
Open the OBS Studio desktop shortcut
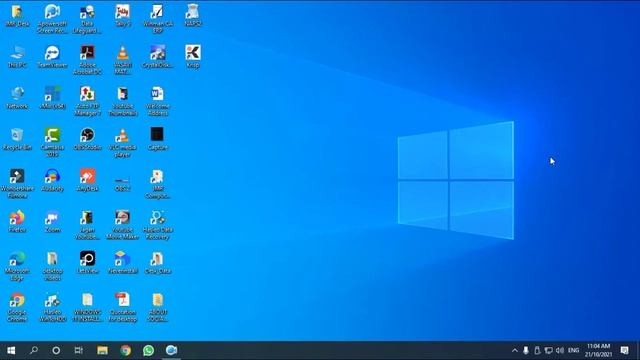(87, 139)
